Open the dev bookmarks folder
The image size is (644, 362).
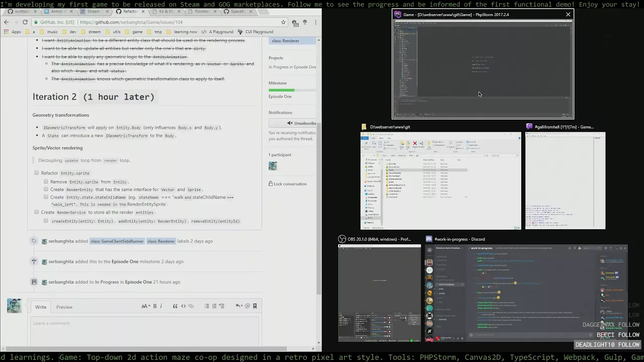(x=69, y=32)
